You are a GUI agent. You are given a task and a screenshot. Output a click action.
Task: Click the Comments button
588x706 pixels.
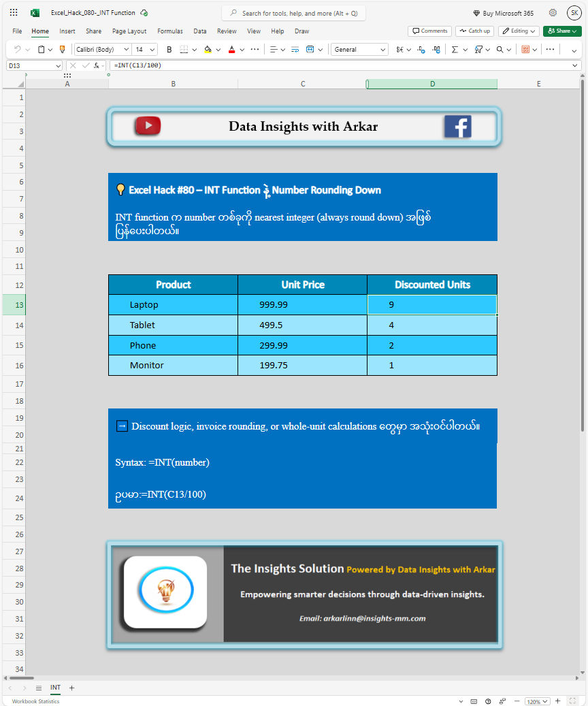tap(429, 31)
